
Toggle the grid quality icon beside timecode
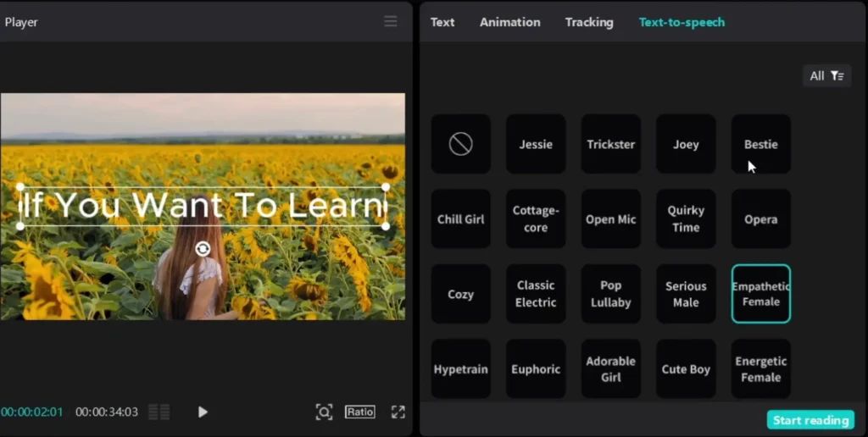(159, 412)
